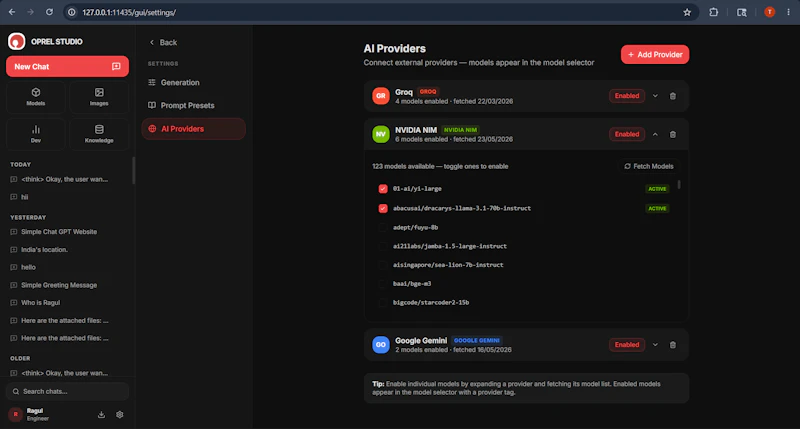
Task: Enable aisingapore/sea-lion-7b-instruct checkbox
Action: tap(383, 265)
